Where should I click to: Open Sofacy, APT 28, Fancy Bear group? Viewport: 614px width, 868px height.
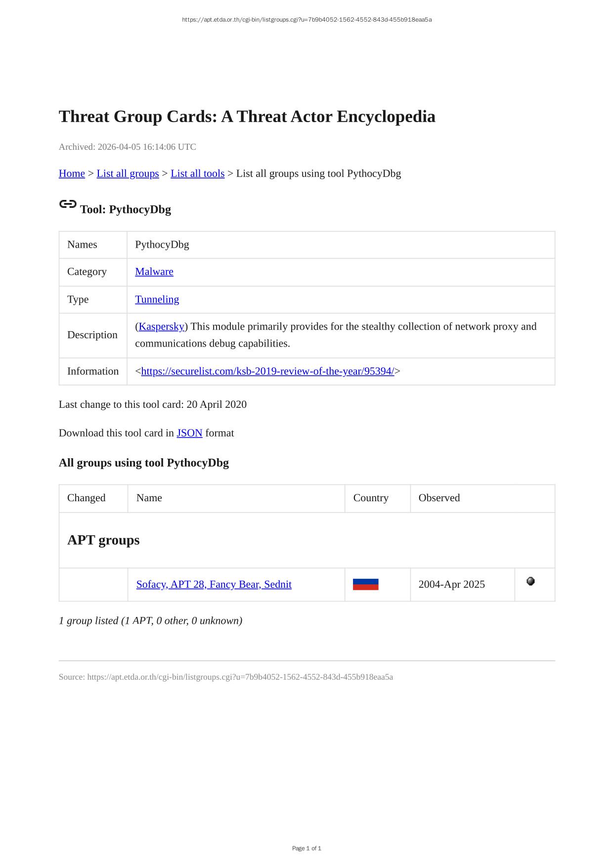click(214, 584)
